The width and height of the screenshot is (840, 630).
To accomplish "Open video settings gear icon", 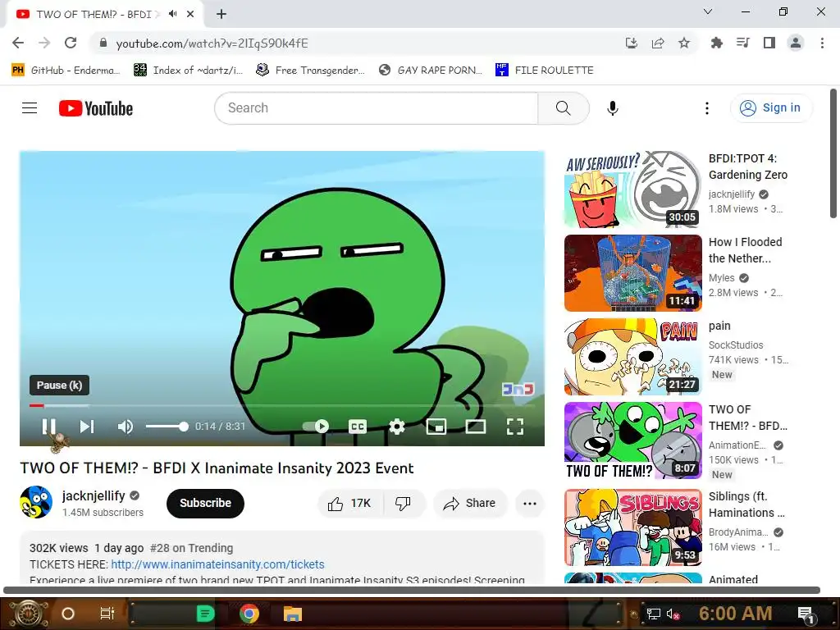I will [397, 427].
